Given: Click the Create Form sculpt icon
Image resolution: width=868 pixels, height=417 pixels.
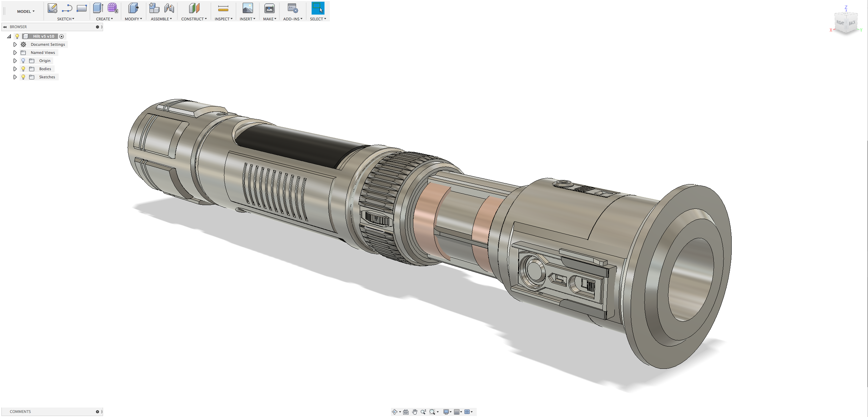Looking at the screenshot, I should [x=113, y=8].
